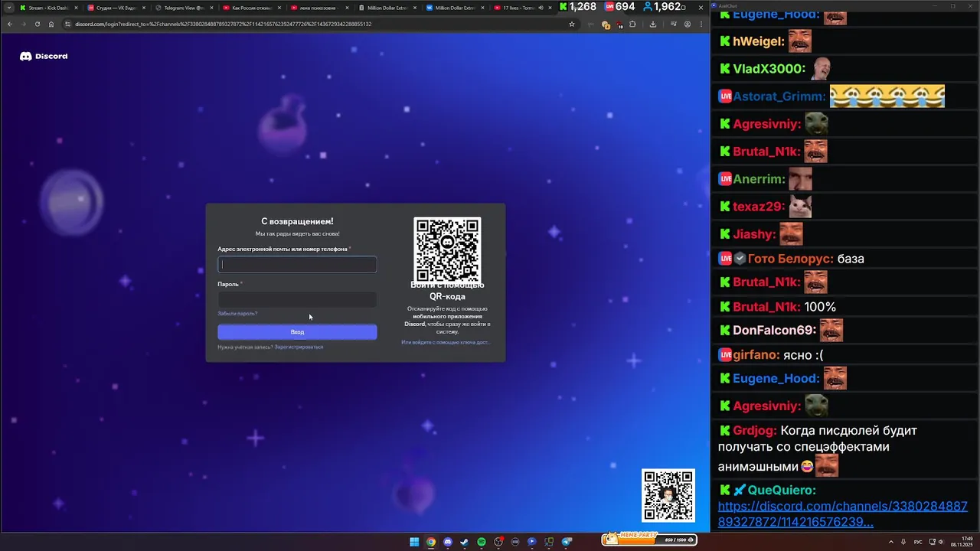The height and width of the screenshot is (551, 980).
Task: Open OBS Studio from the taskbar
Action: point(498,542)
